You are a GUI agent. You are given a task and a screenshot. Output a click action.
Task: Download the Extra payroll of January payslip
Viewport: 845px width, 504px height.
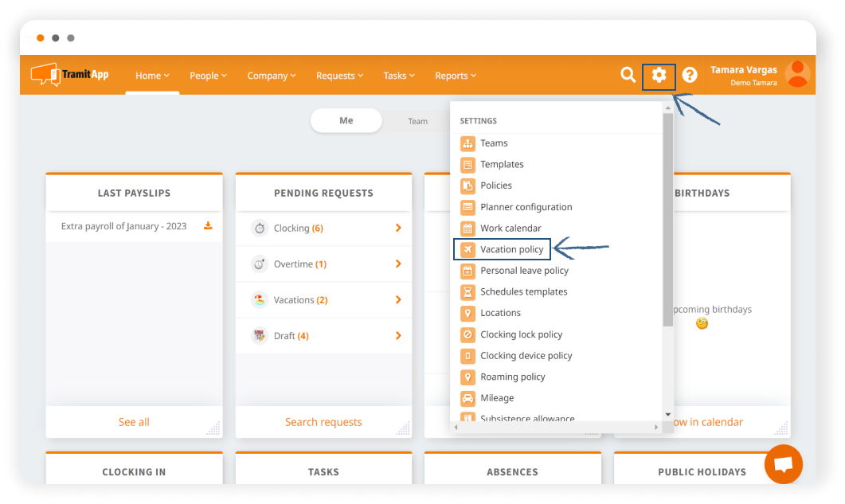[x=208, y=226]
